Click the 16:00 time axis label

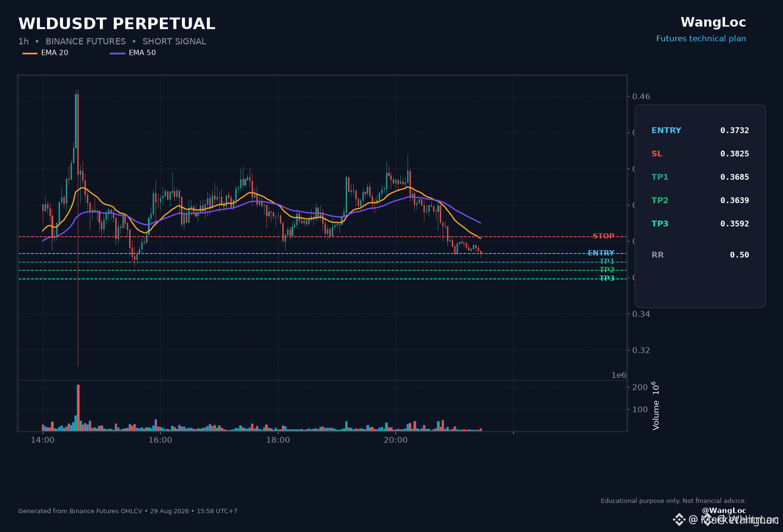pyautogui.click(x=160, y=440)
